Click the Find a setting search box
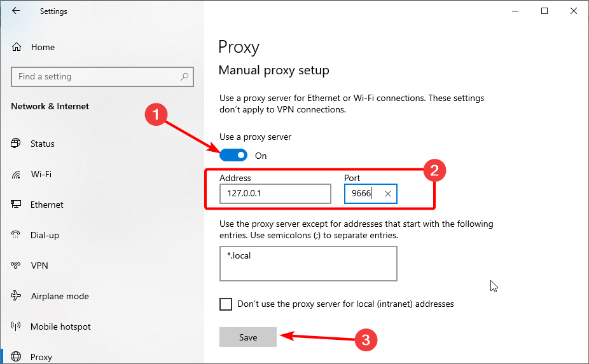The image size is (589, 364). pos(102,77)
